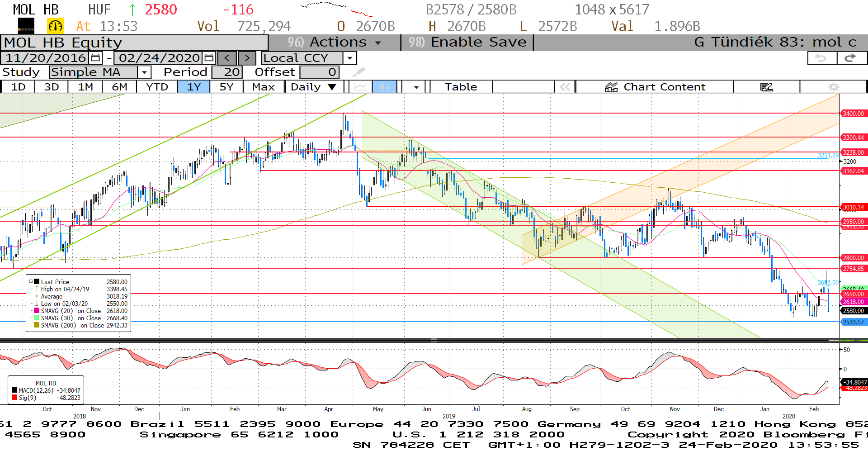Click the 2800.00 price level label
This screenshot has height=470, width=868.
pos(854,258)
